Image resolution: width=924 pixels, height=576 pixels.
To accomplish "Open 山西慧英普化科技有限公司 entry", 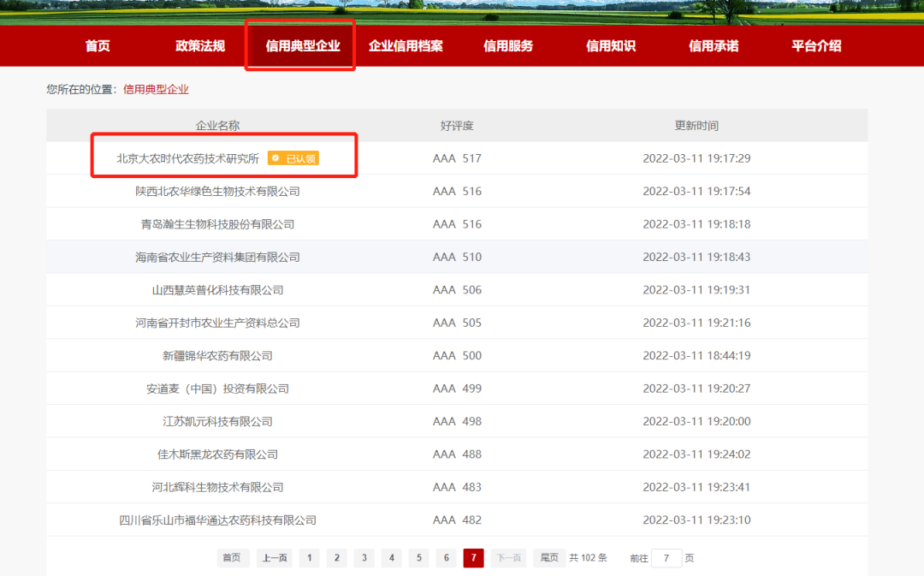I will click(x=217, y=290).
